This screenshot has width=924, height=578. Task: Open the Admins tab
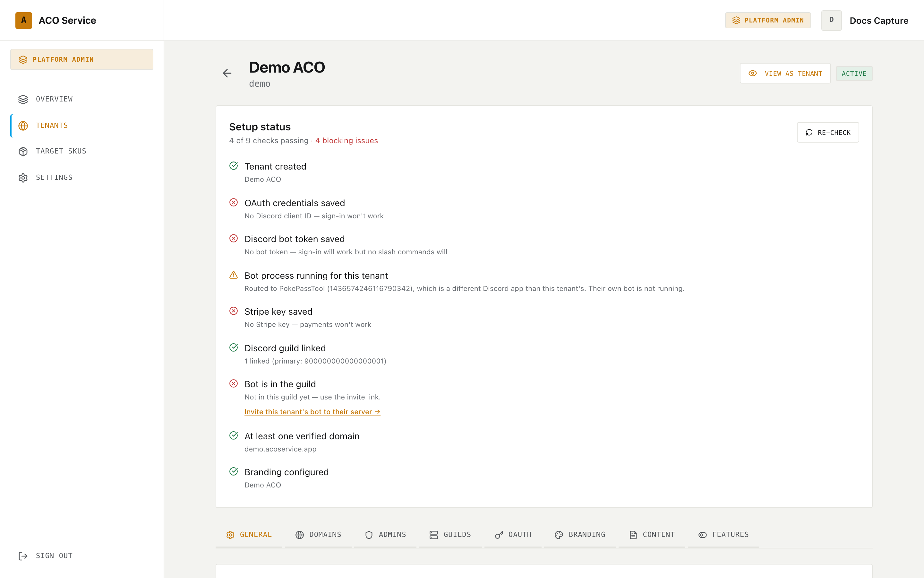pos(385,535)
